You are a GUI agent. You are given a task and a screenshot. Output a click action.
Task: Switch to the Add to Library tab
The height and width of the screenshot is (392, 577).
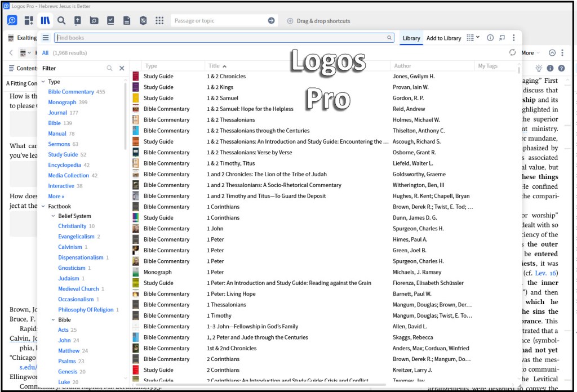click(443, 38)
